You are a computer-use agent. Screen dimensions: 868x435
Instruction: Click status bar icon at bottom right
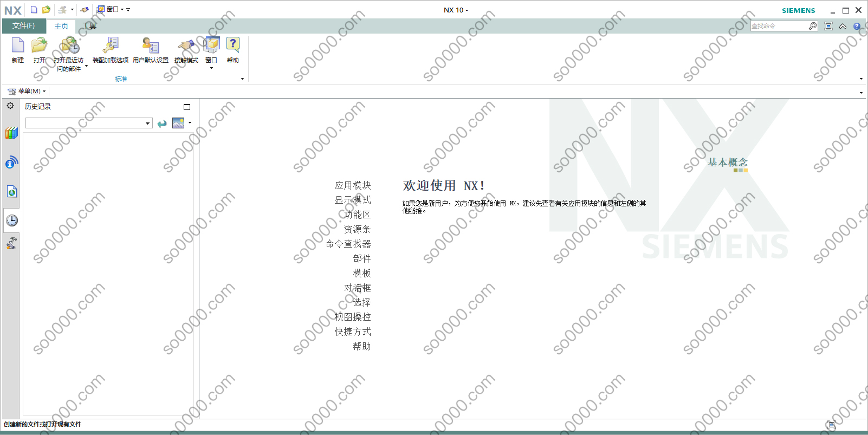[x=831, y=425]
